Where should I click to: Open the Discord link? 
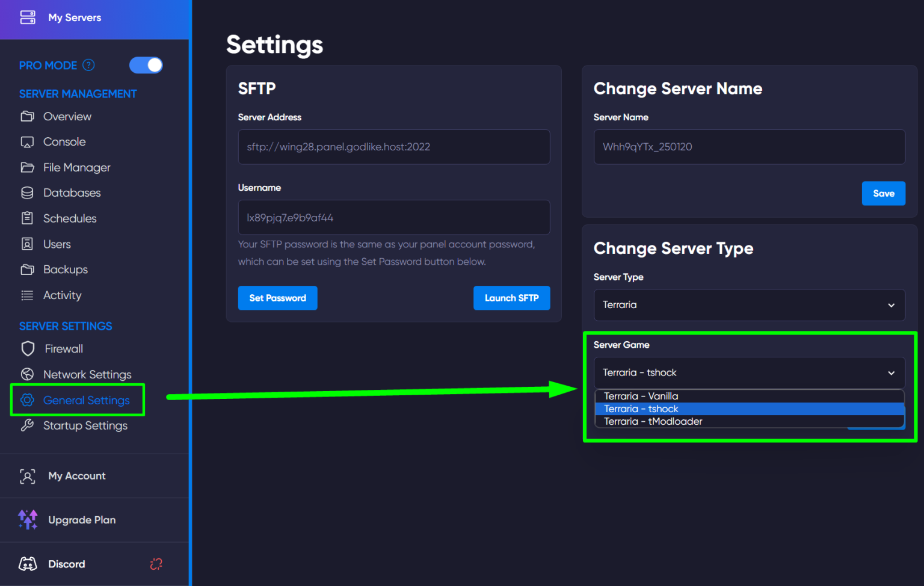[67, 564]
